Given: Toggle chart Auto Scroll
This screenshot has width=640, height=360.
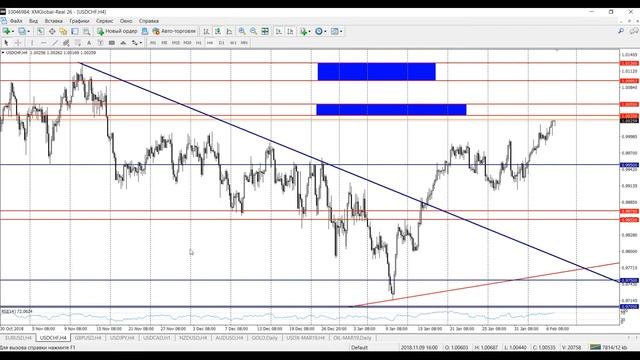Looking at the screenshot, I should 279,31.
